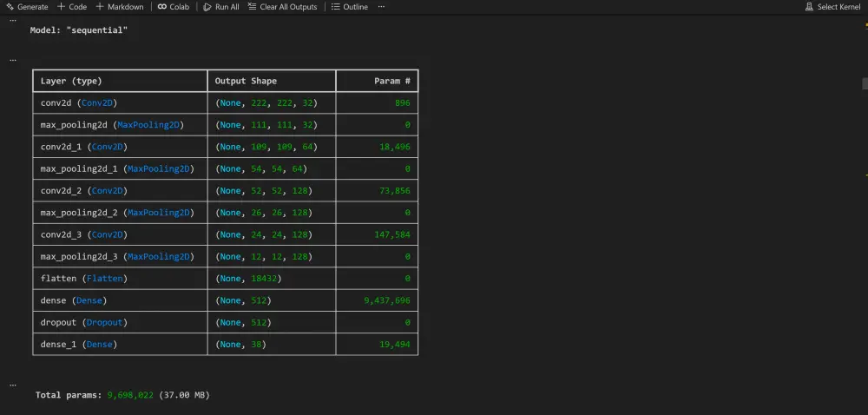Click output shape (None, 12, 12, 128)
Viewport: 868px width, 415px height.
pos(264,257)
